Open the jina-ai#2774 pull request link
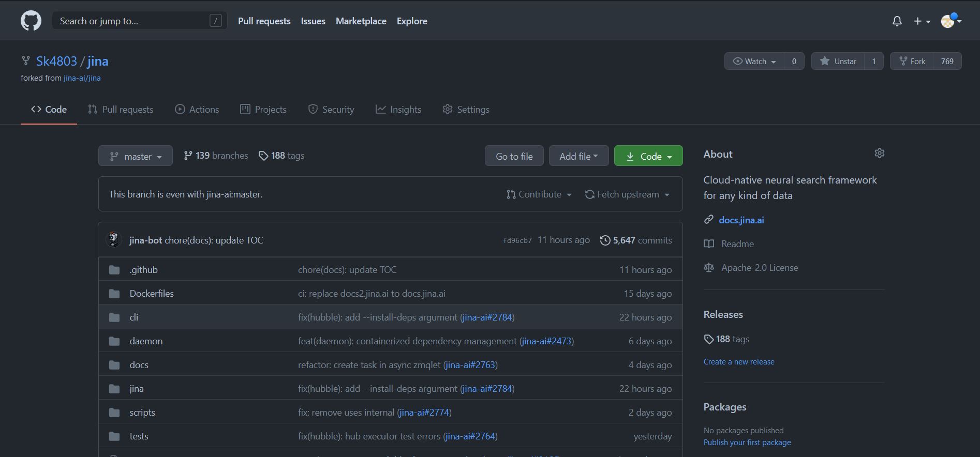Screen dimensions: 980x457 (x=424, y=413)
